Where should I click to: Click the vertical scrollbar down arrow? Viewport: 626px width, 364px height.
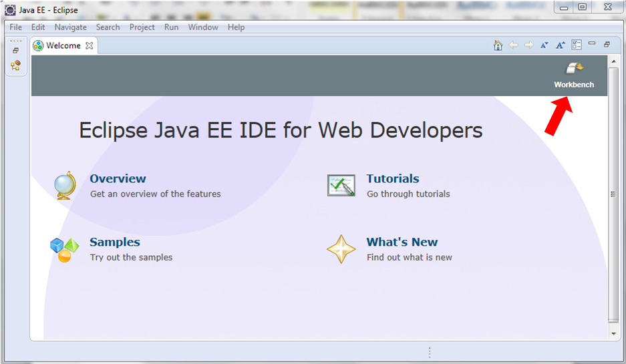[613, 332]
